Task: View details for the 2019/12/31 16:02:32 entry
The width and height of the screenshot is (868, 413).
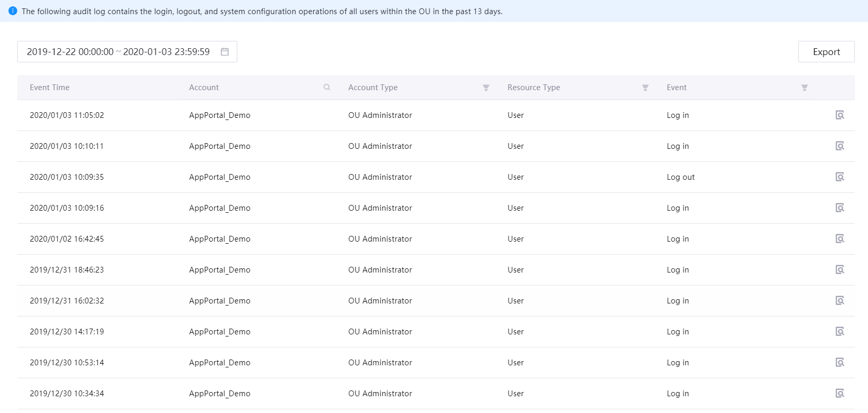Action: coord(839,301)
